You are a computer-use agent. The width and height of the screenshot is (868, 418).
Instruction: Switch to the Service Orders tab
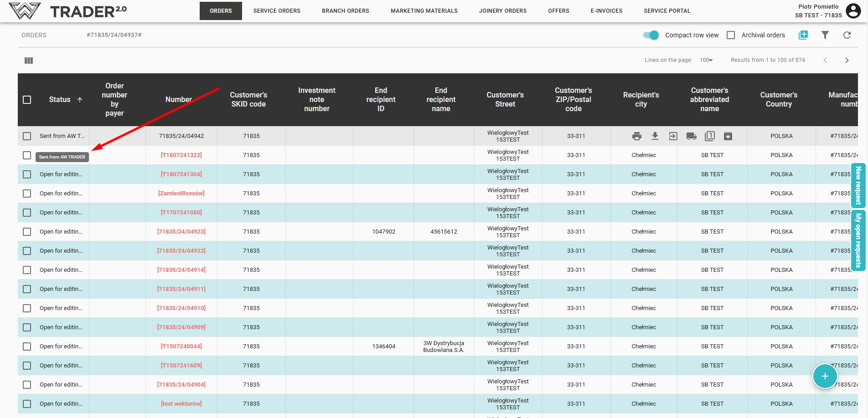(x=277, y=11)
